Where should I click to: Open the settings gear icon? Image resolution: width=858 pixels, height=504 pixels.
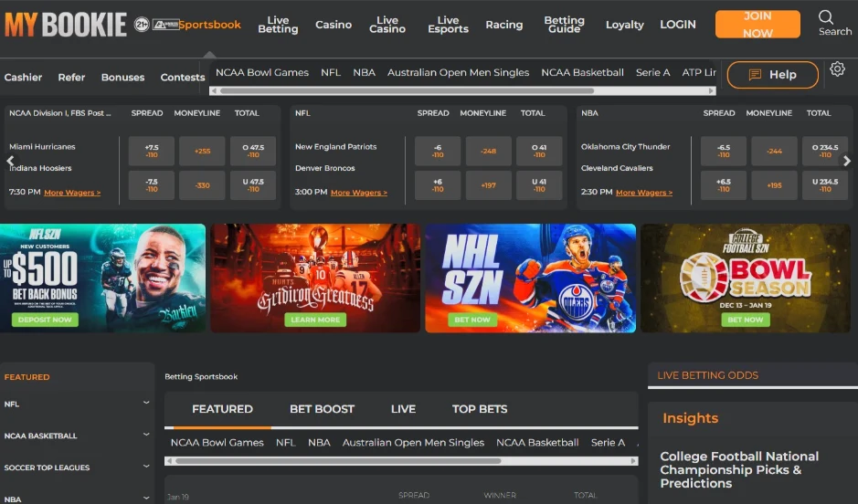click(837, 69)
